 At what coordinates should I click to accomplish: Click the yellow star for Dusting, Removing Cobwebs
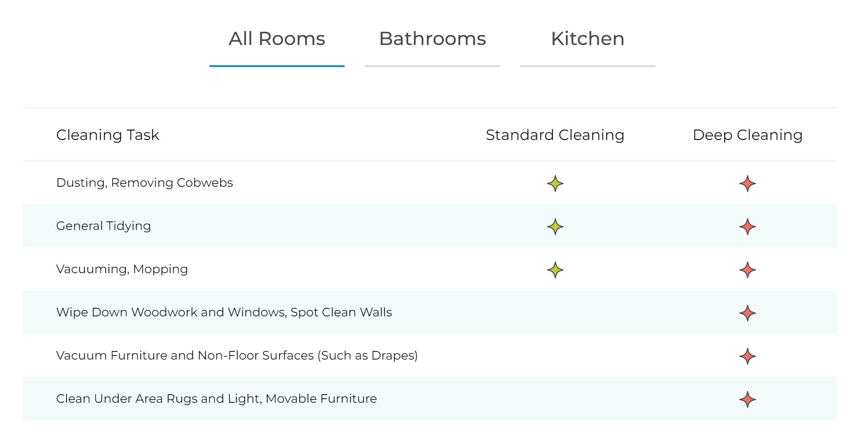point(555,183)
